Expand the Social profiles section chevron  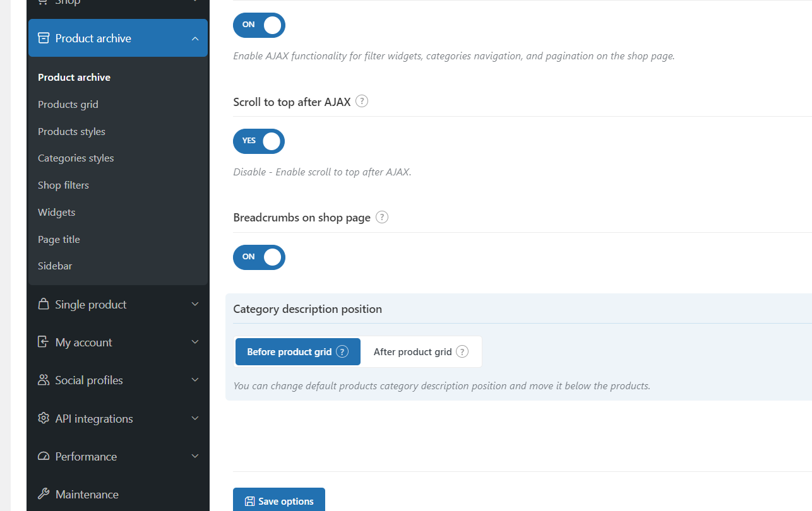pos(195,380)
